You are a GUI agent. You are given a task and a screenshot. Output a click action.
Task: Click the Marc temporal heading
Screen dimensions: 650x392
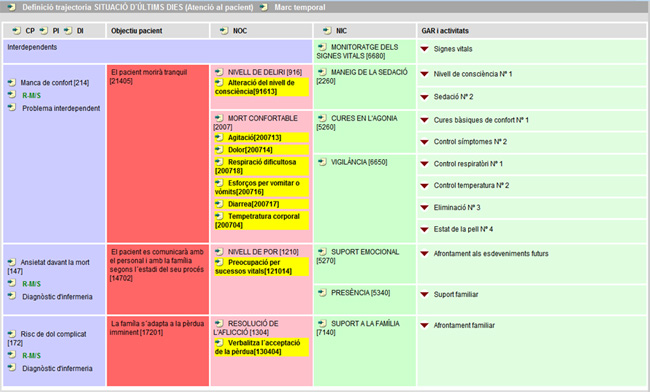point(300,7)
